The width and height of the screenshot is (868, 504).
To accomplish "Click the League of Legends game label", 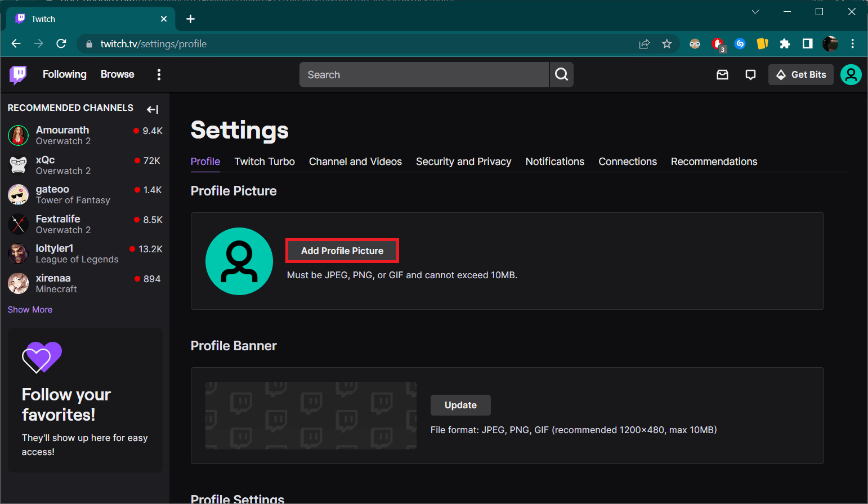I will [77, 260].
